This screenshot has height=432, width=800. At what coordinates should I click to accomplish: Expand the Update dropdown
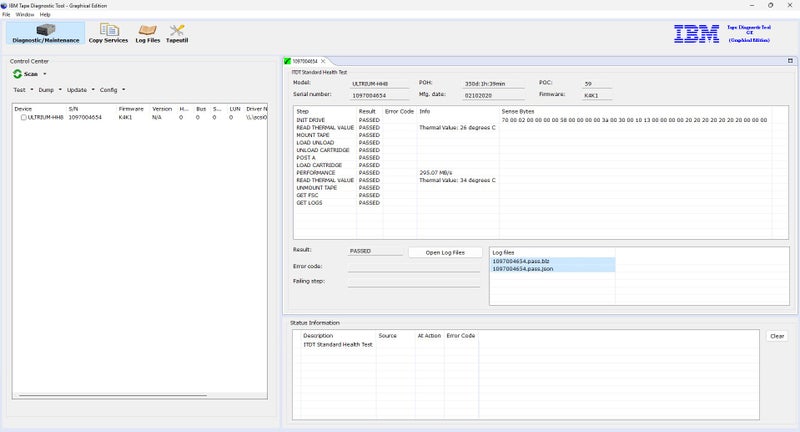79,90
